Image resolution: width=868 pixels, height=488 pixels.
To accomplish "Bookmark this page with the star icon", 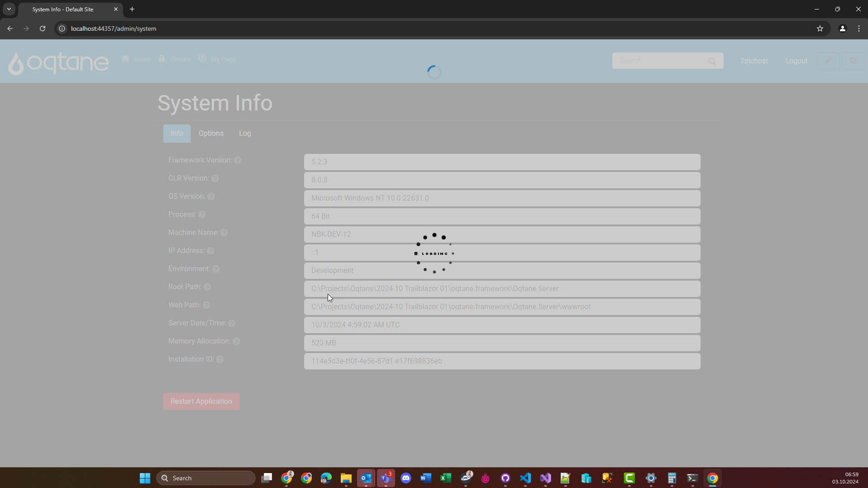I will [x=820, y=29].
